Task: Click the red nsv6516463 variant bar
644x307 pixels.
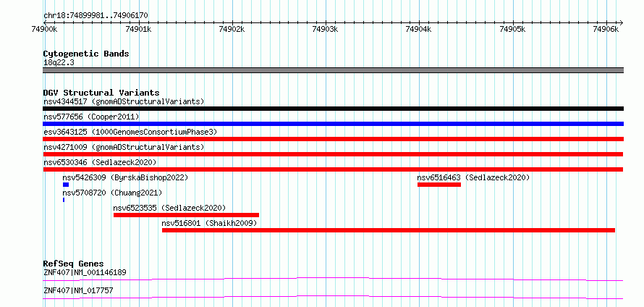Action: [x=439, y=185]
